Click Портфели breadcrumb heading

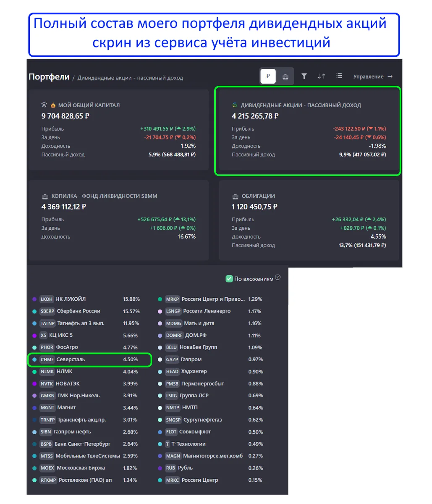coord(49,77)
